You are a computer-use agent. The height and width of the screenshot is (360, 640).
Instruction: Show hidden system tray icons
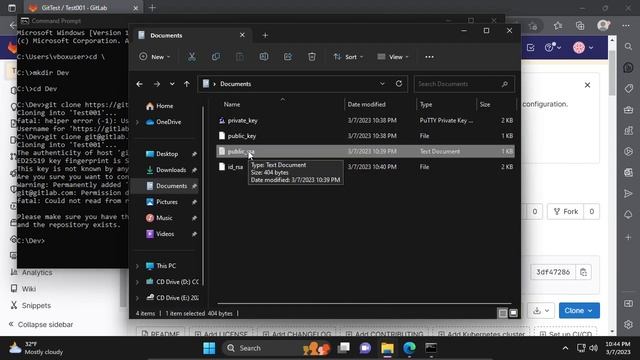(x=565, y=348)
